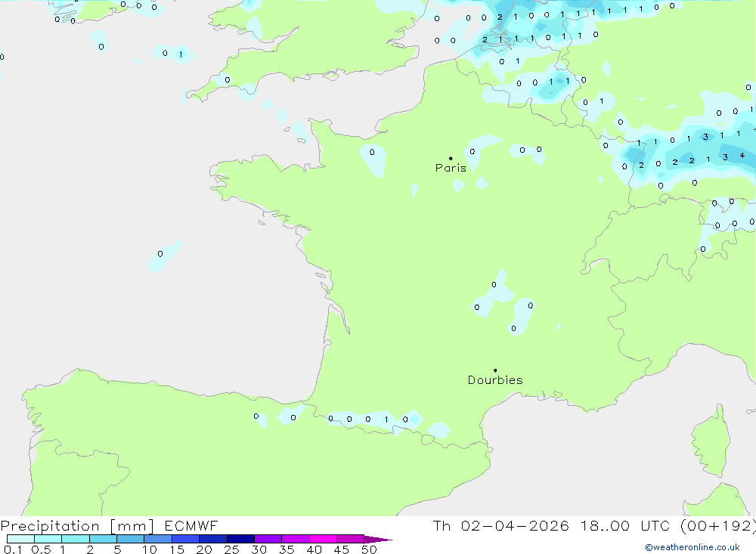
Task: Select the 10 to 15 mm legend swatch
Action: pos(158,539)
